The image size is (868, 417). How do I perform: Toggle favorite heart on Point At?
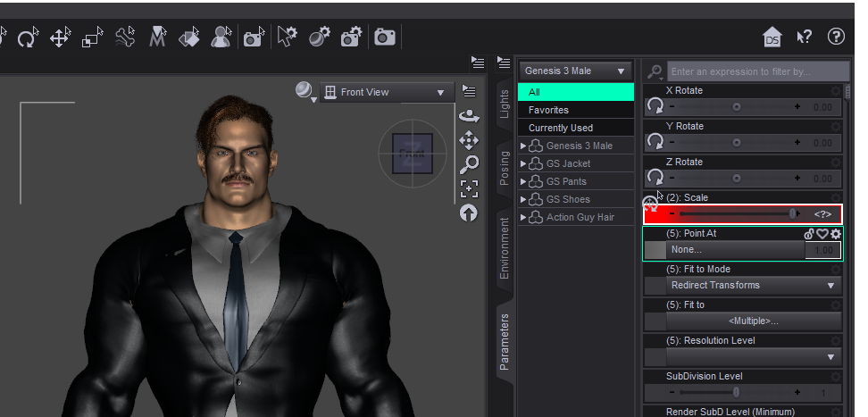click(x=822, y=234)
